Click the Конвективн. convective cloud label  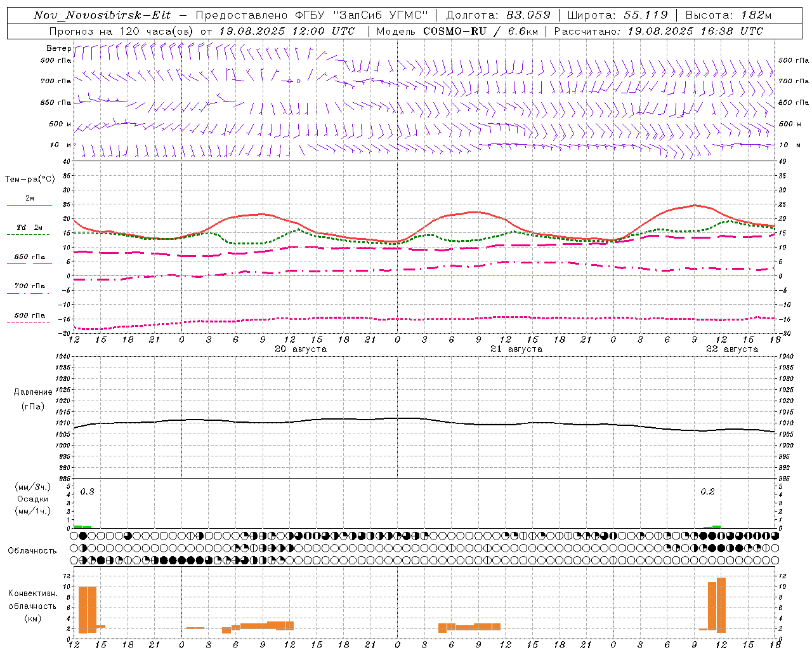[33, 594]
